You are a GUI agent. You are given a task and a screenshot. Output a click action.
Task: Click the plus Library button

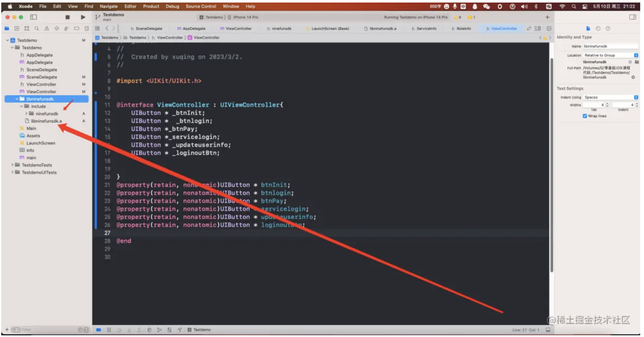point(547,17)
